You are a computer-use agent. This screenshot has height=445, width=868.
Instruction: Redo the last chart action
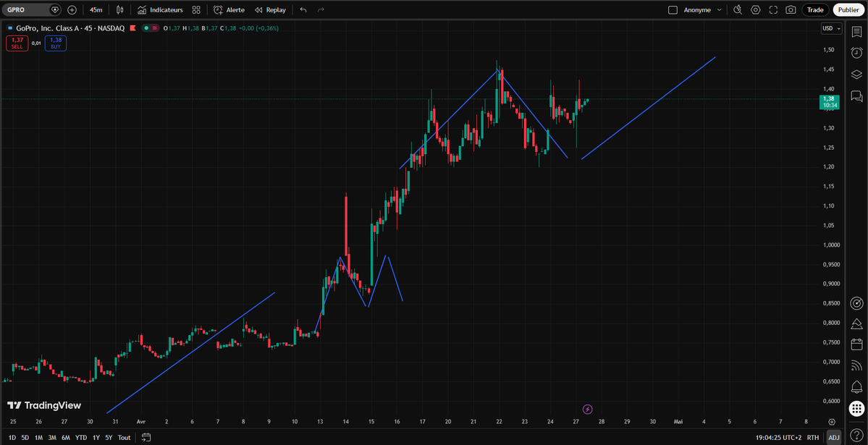[x=321, y=10]
